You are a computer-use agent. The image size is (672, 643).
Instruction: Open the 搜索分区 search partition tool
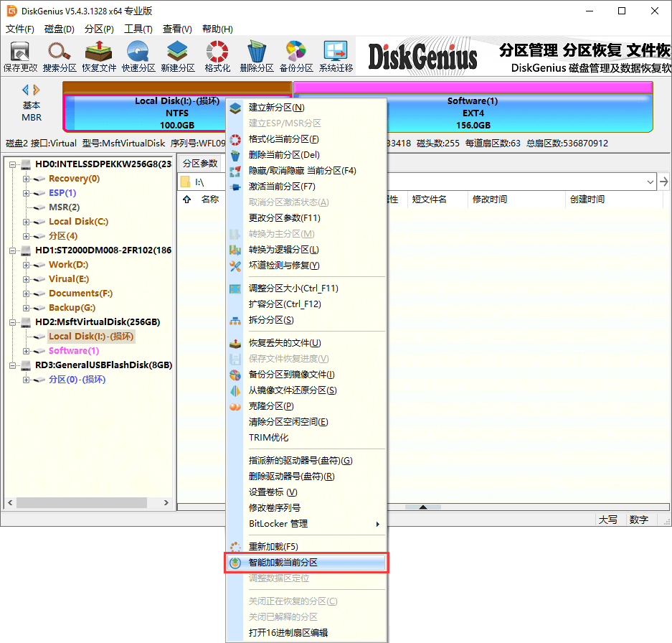click(x=60, y=56)
